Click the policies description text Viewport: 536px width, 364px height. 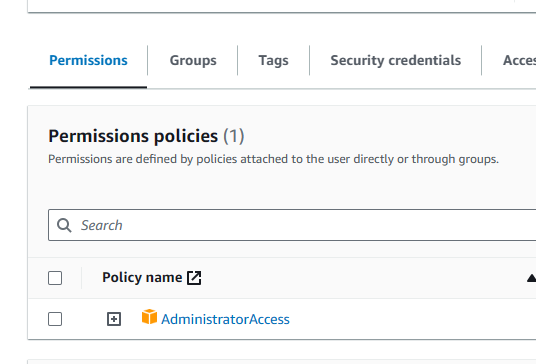point(273,159)
